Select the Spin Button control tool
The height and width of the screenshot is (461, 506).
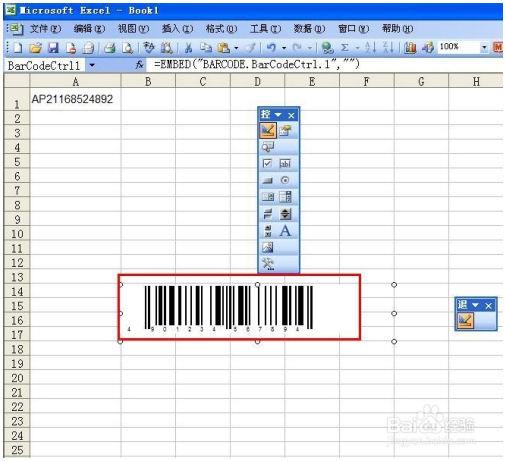pyautogui.click(x=285, y=214)
